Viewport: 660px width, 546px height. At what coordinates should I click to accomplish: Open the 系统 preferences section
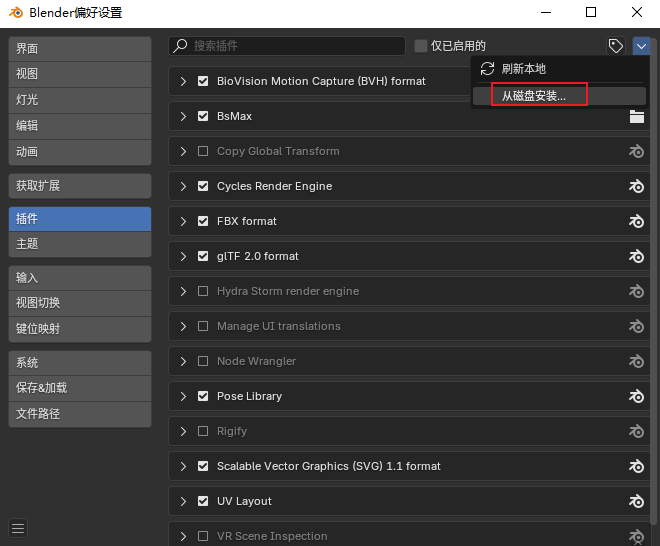pyautogui.click(x=80, y=362)
